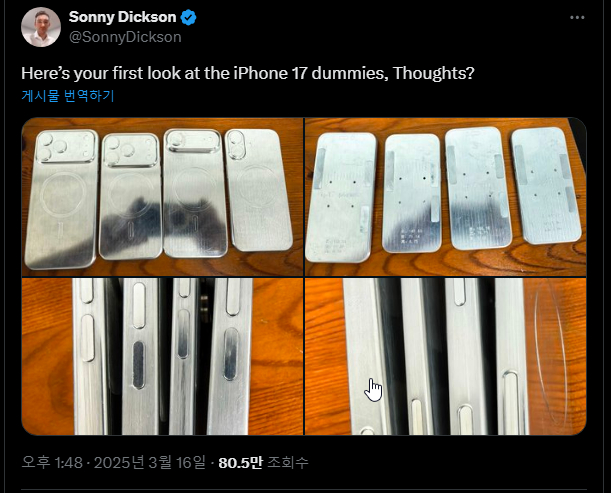Open the bottom-left photo of side buttons
Image resolution: width=611 pixels, height=493 pixels.
click(x=162, y=356)
